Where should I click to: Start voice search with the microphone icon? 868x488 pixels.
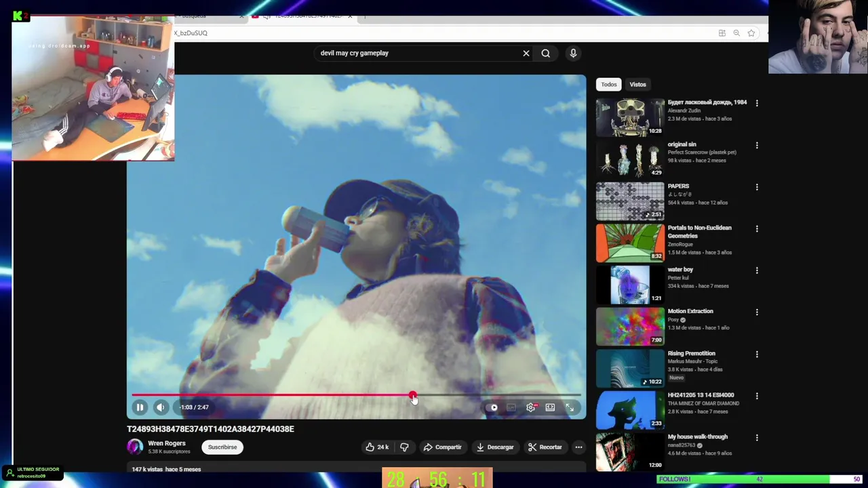(x=573, y=53)
